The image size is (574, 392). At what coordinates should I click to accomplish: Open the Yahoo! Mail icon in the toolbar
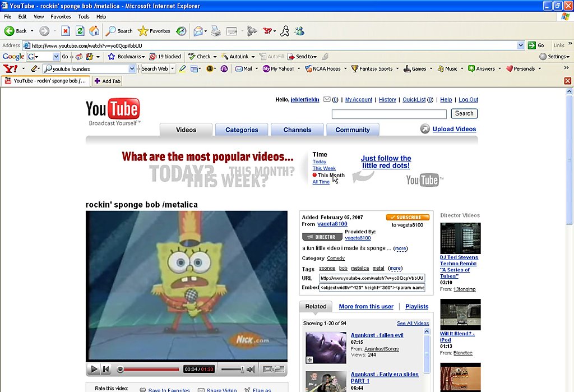[x=238, y=68]
